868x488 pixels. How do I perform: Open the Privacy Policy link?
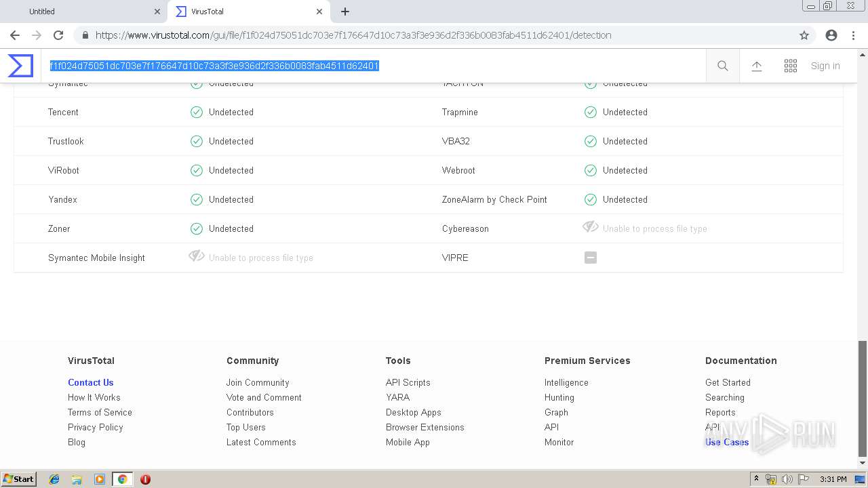point(96,427)
